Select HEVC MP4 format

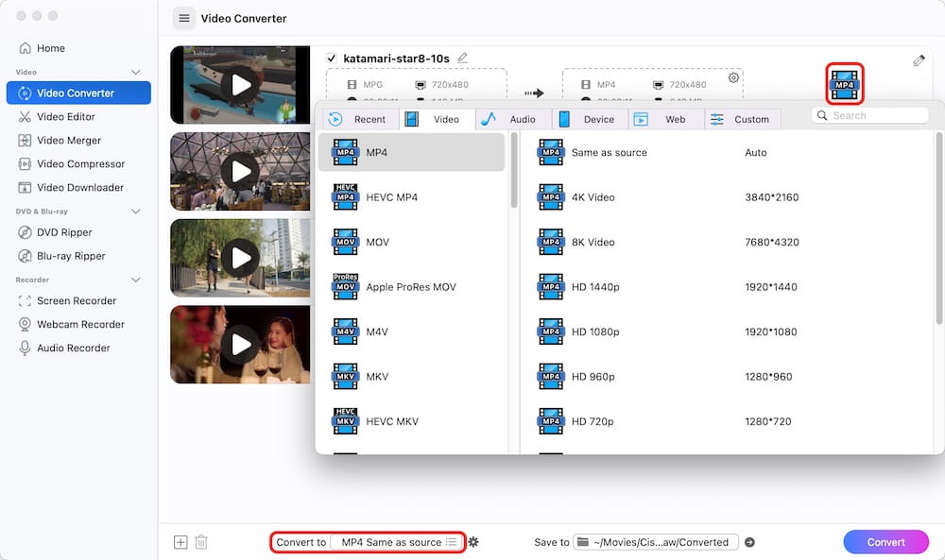click(x=412, y=197)
